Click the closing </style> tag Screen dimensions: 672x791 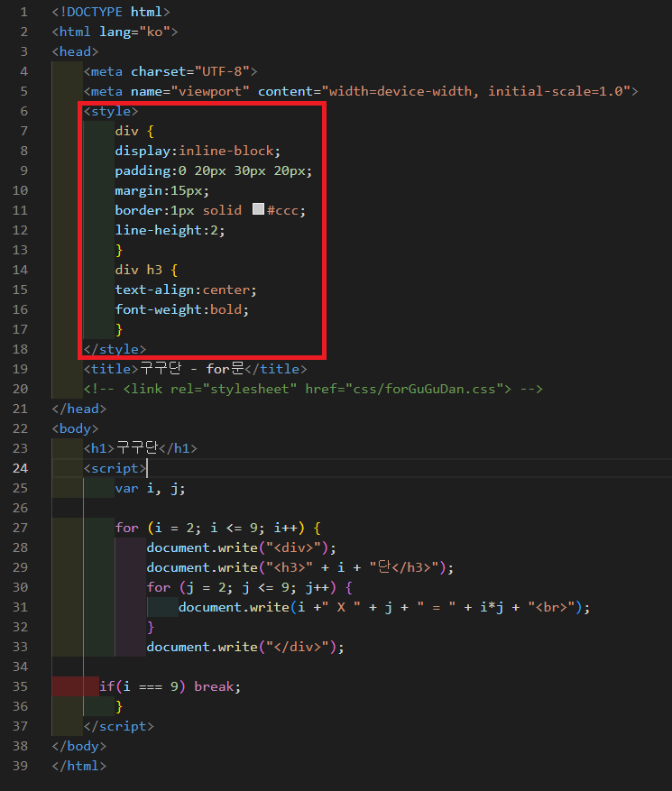115,349
